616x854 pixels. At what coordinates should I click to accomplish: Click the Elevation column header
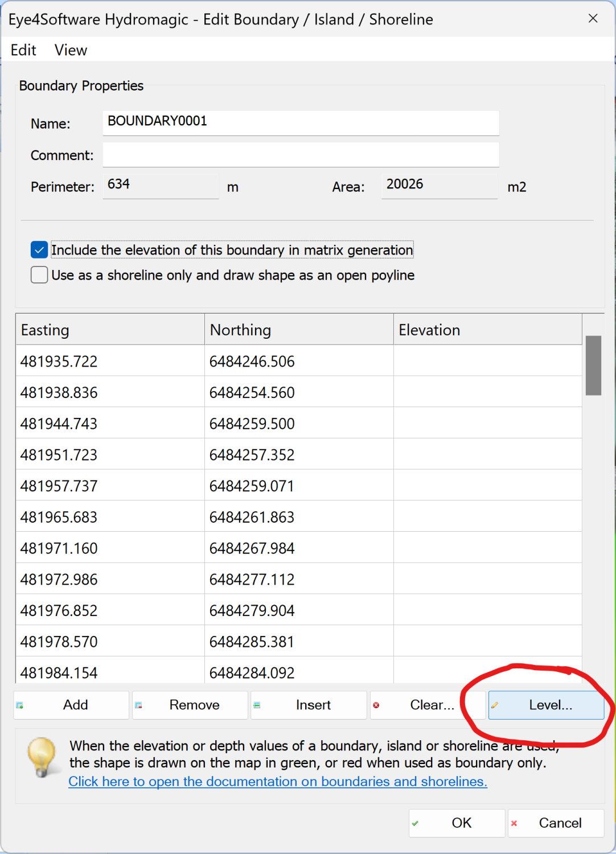488,330
